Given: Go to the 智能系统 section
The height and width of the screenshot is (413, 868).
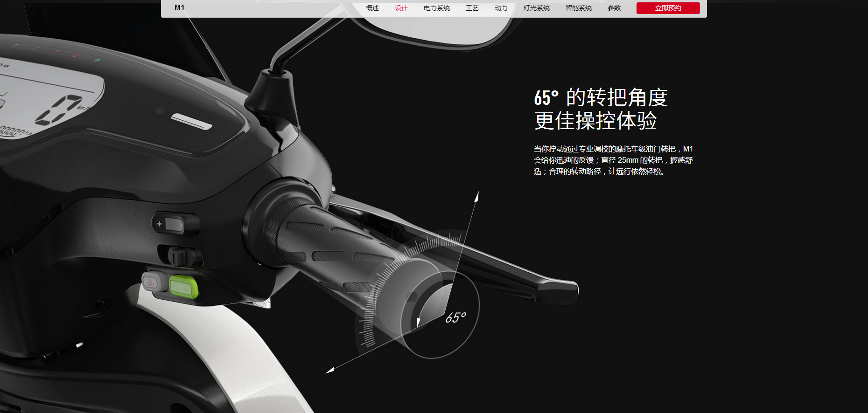Looking at the screenshot, I should tap(579, 8).
